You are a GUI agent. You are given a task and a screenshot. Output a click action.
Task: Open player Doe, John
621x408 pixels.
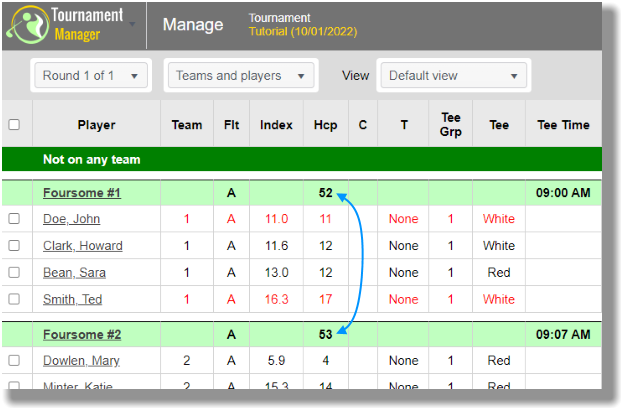[71, 219]
